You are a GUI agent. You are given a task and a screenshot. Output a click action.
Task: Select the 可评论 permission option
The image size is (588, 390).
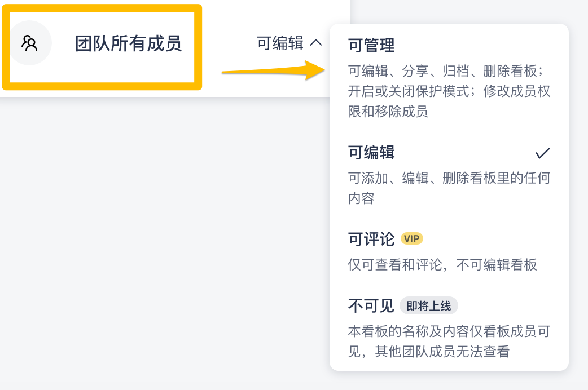click(371, 239)
